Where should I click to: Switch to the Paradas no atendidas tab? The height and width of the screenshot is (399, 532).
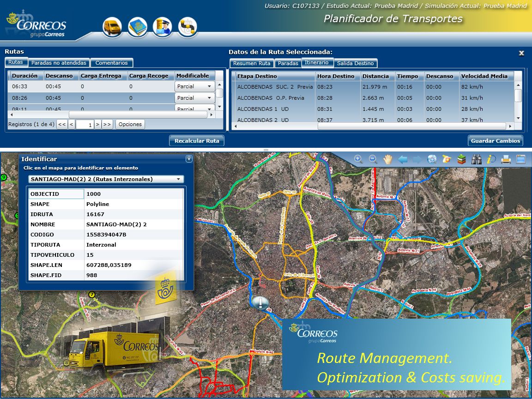(59, 63)
